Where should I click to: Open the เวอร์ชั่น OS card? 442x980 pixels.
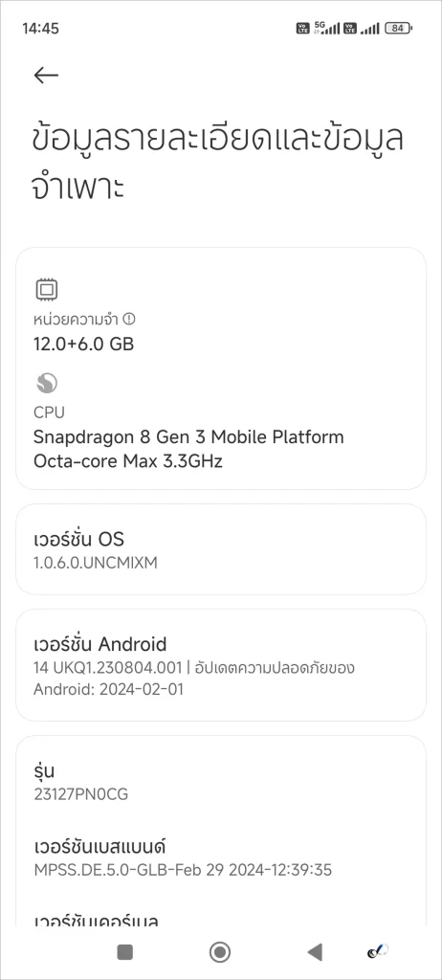tap(221, 549)
